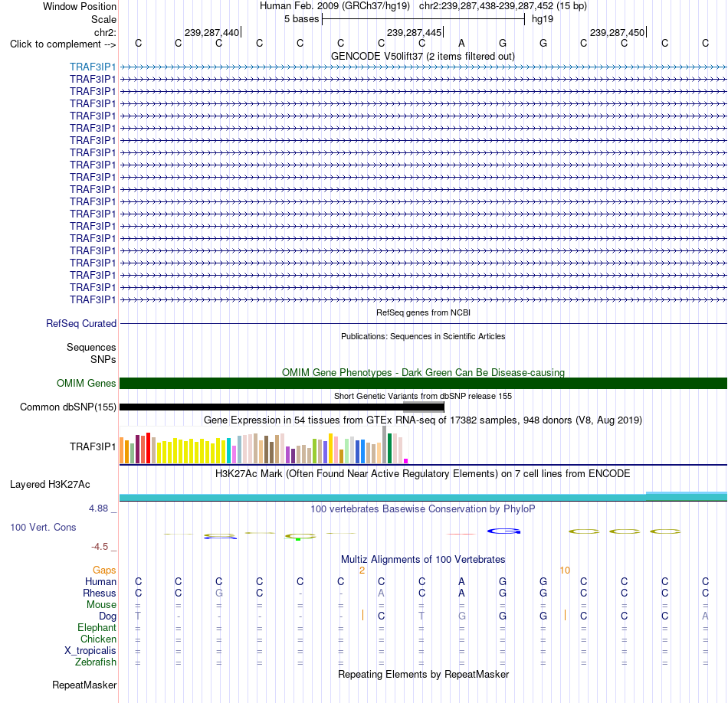This screenshot has height=703, width=728.
Task: Click the magenta bar in GTEx expression chart
Action: coord(406,461)
